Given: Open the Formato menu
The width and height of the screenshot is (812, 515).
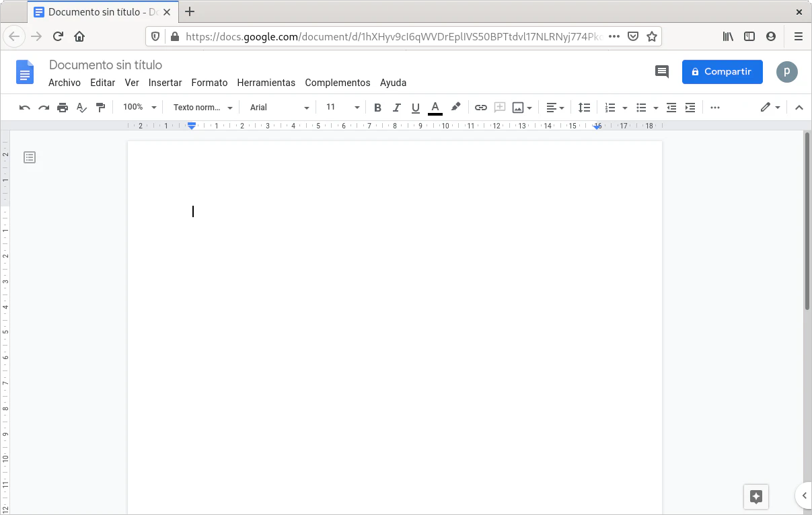Looking at the screenshot, I should [x=209, y=83].
